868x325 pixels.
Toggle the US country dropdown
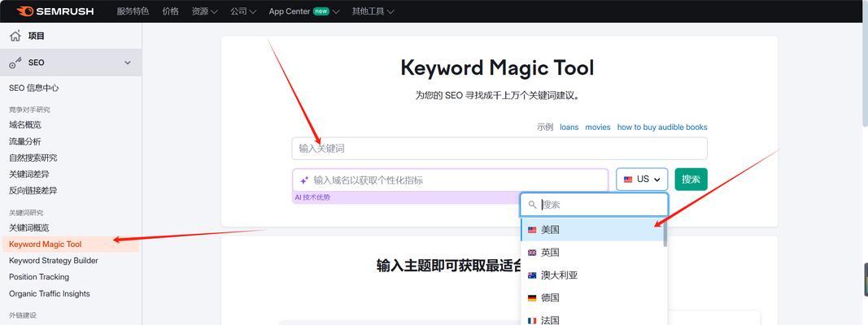(642, 179)
